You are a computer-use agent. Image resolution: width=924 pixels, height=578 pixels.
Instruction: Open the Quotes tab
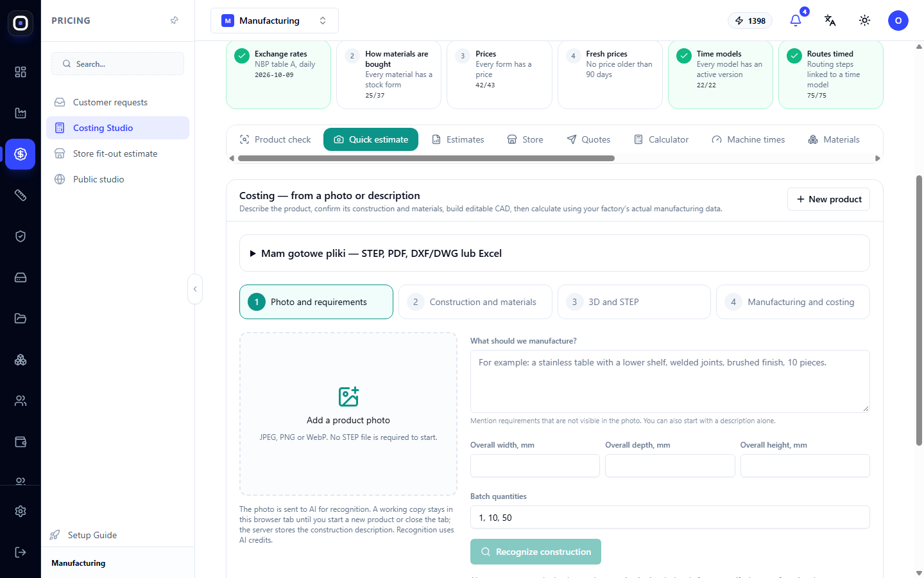588,139
